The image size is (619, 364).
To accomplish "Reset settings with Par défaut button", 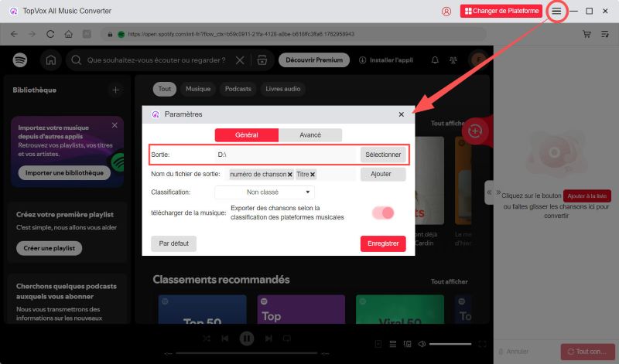I will [174, 243].
